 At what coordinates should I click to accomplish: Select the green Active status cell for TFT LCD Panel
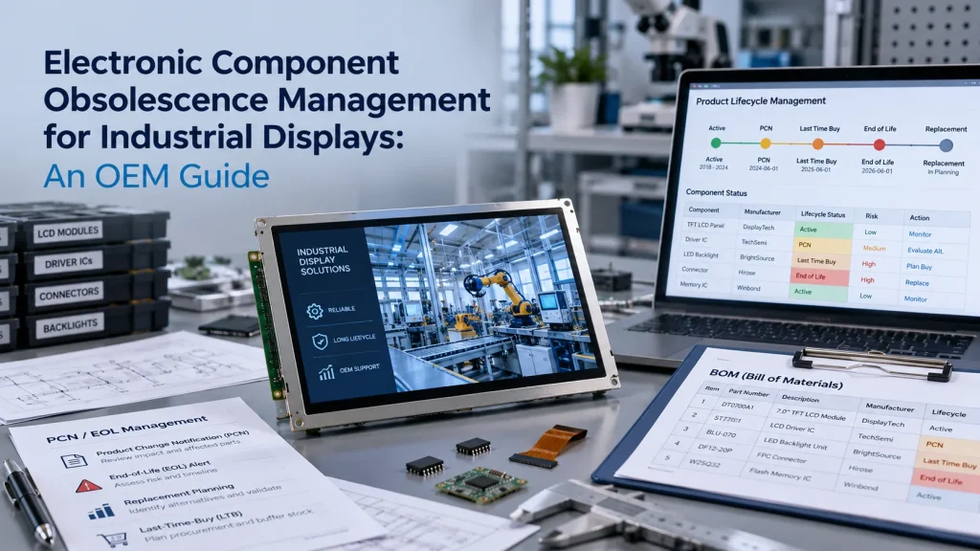824,230
